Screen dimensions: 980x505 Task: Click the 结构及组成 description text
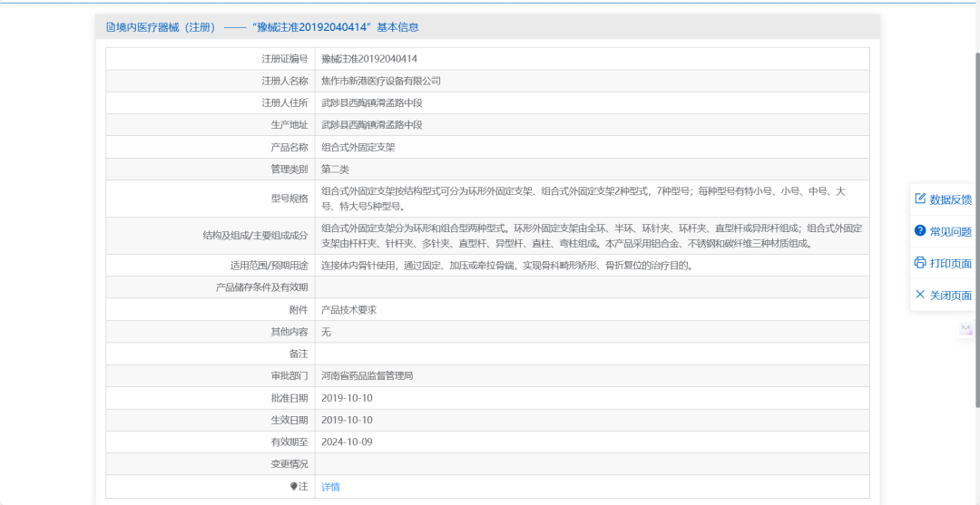592,236
